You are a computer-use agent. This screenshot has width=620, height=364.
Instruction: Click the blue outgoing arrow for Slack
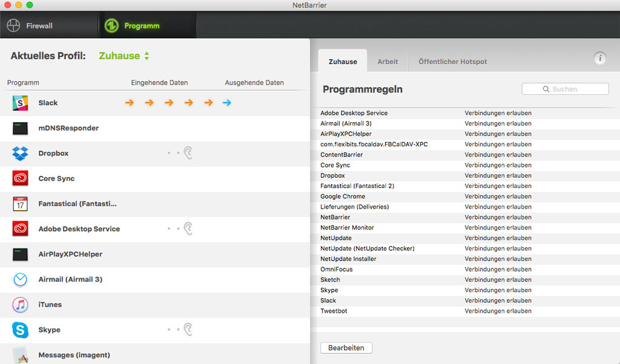[226, 103]
